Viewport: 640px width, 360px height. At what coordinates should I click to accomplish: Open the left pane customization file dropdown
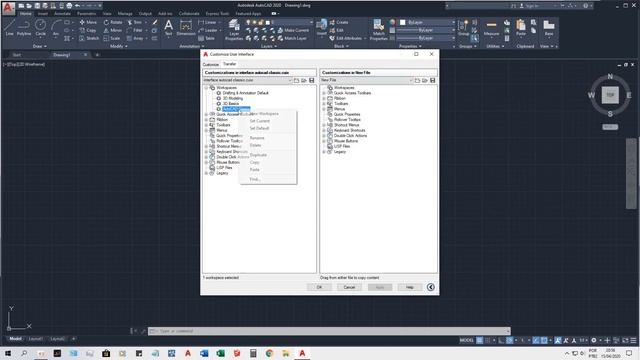coord(290,80)
